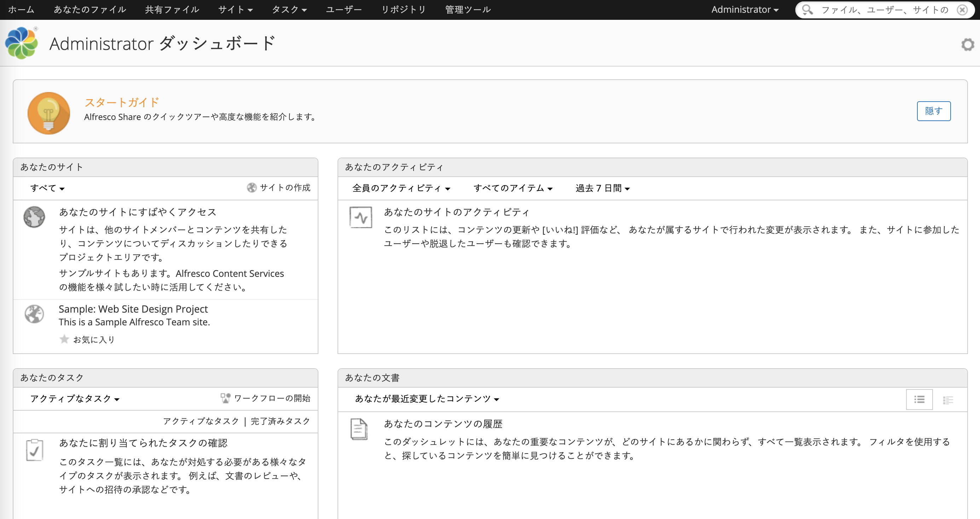980x519 pixels.
Task: Click アクティブなタスク link in task dashlet
Action: 201,421
